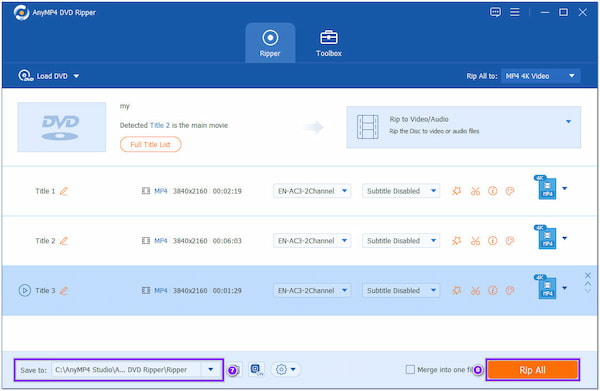Show media info icon for Title 3
The height and width of the screenshot is (391, 600).
click(492, 290)
